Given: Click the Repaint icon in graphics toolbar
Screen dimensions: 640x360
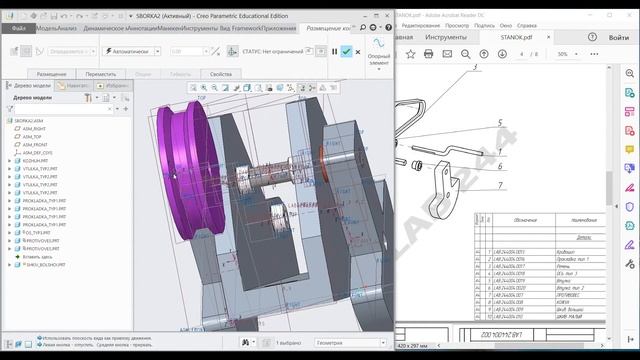Looking at the screenshot, I should coord(225,88).
